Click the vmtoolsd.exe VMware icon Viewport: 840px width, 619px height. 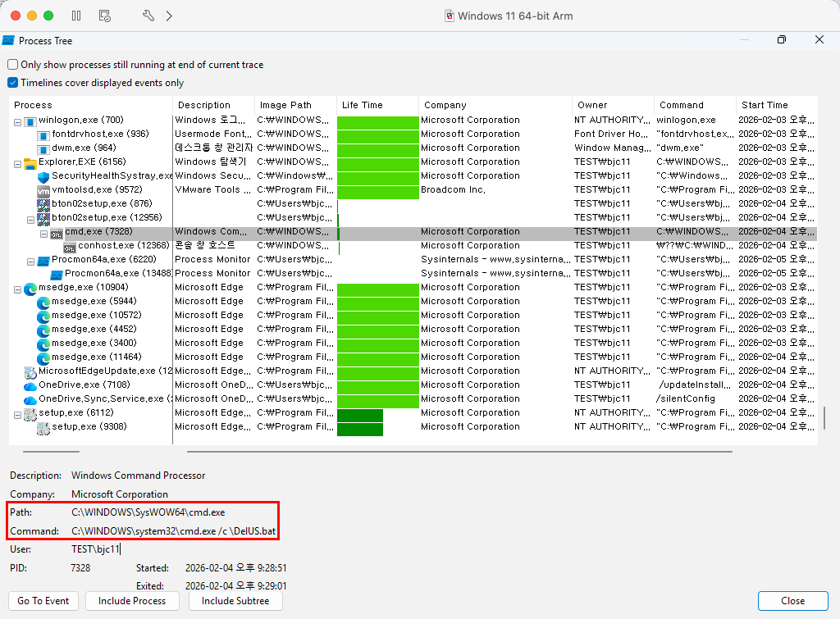pyautogui.click(x=43, y=190)
